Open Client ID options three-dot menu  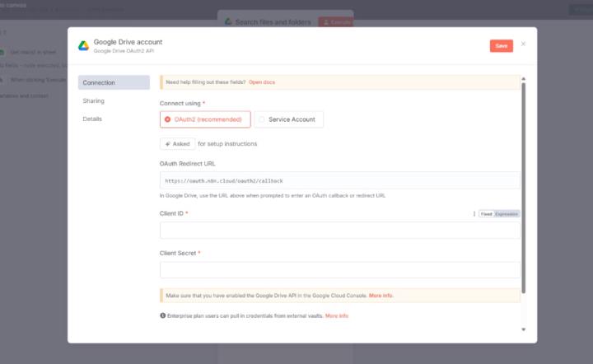(474, 214)
